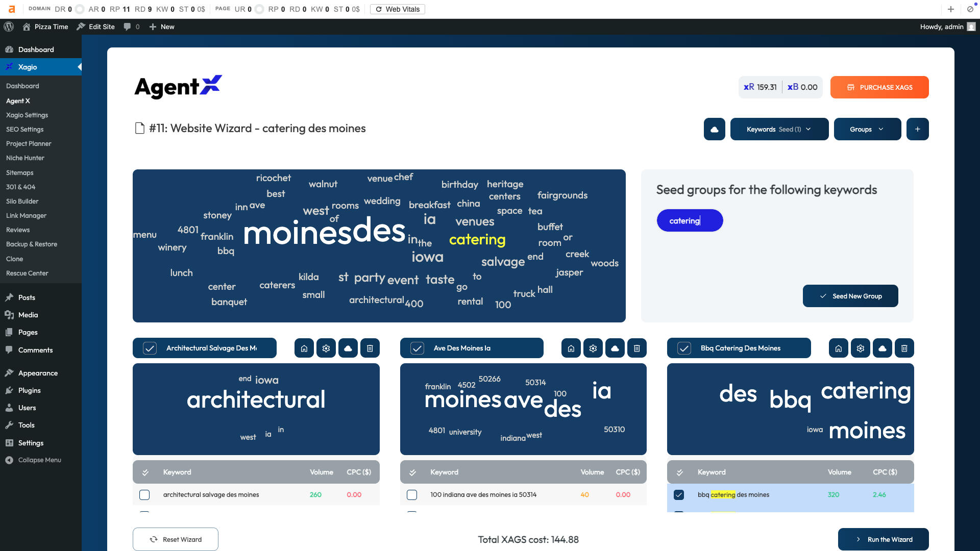Open Silo Builder menu item
Image resolution: width=980 pixels, height=551 pixels.
coord(22,202)
